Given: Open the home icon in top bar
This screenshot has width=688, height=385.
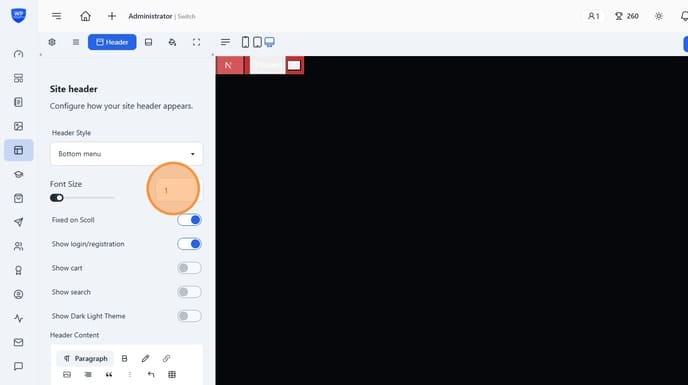Looking at the screenshot, I should (86, 16).
